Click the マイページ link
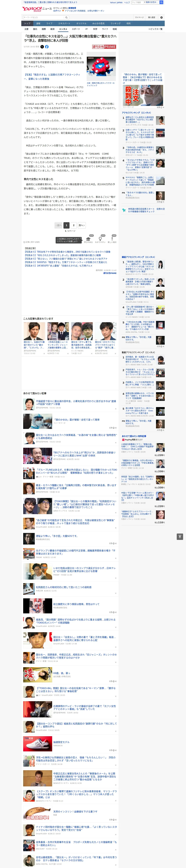Viewport: 186px width, 868px height. click(x=139, y=18)
